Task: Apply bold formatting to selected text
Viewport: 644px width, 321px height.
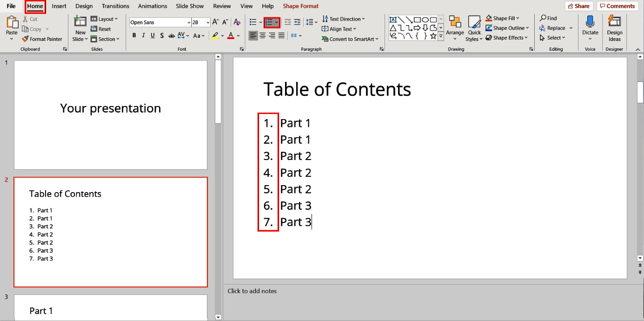Action: [134, 35]
